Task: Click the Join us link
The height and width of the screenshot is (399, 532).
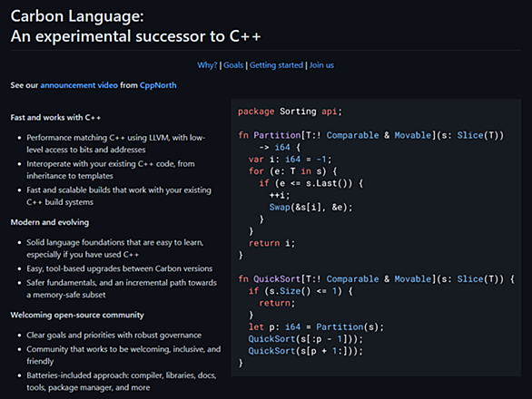Action: [321, 65]
